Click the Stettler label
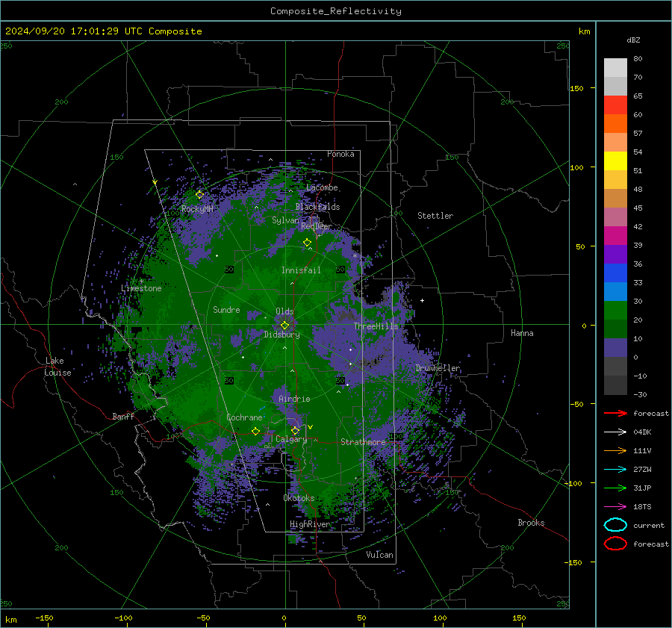 click(x=435, y=216)
